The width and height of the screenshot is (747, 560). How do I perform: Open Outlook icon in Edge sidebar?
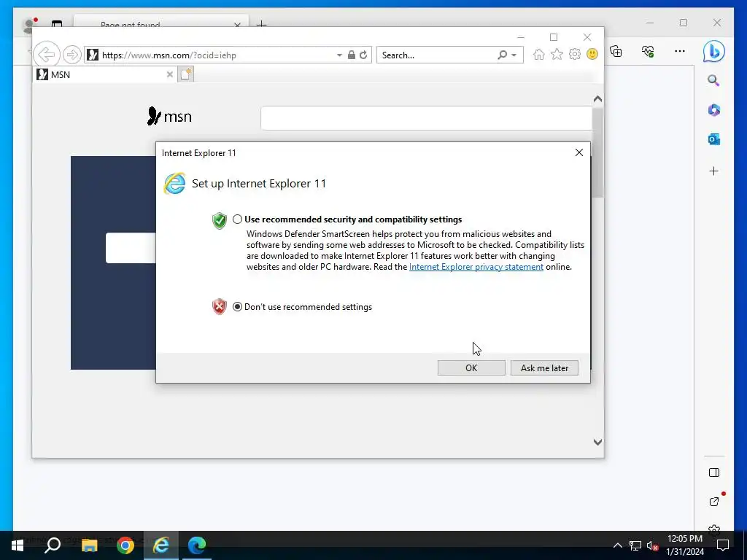pos(713,139)
